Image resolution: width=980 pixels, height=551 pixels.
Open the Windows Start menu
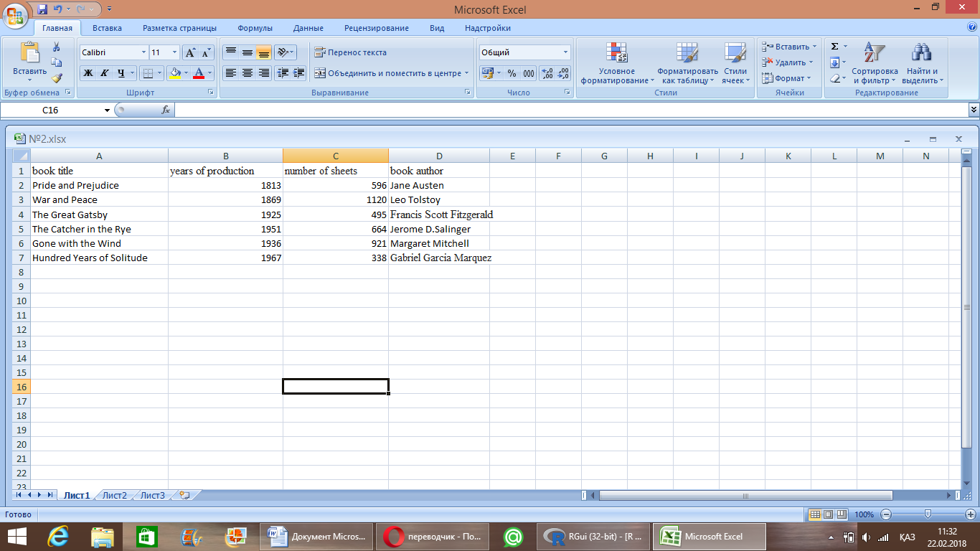17,536
